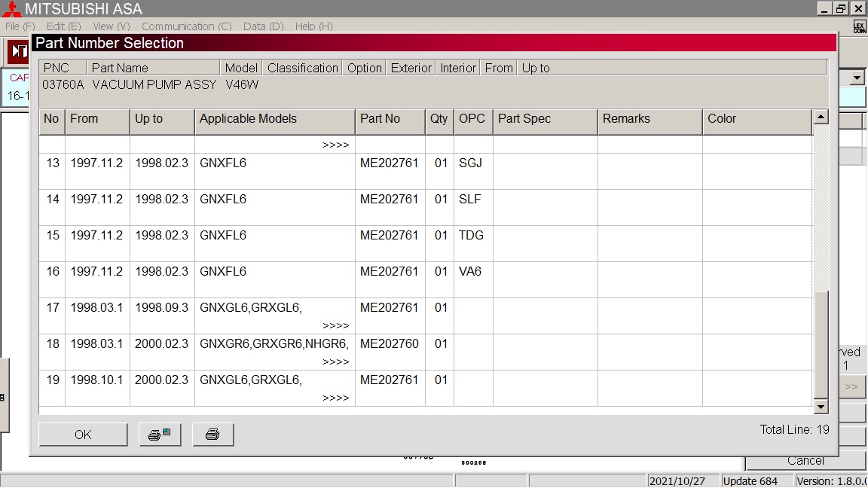This screenshot has height=488, width=868.
Task: Open the Help menu
Action: point(313,26)
